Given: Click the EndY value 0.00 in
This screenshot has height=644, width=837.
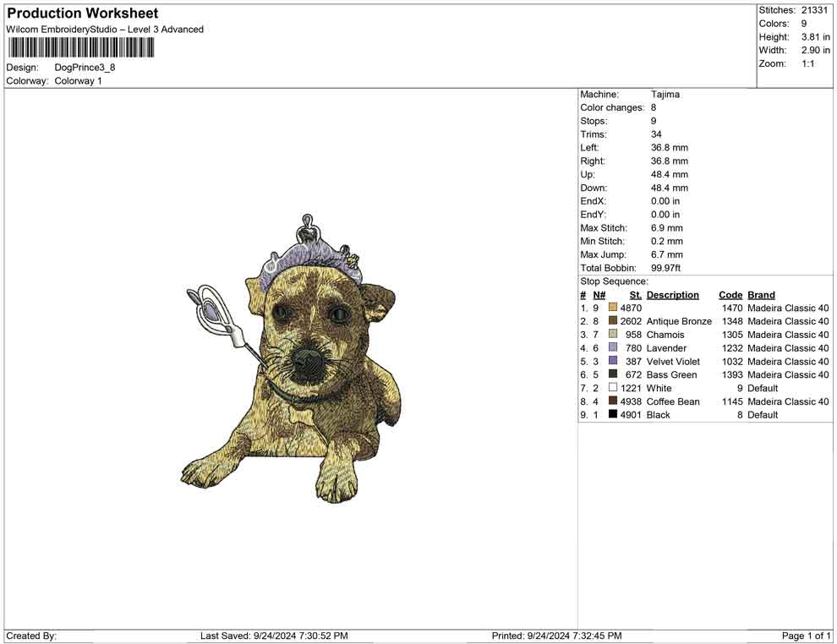Looking at the screenshot, I should [665, 215].
